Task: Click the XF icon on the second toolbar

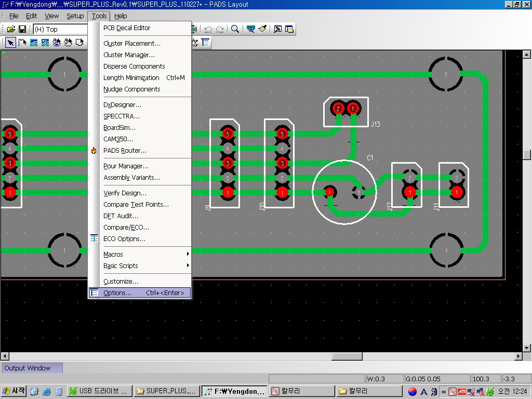Action: click(195, 43)
